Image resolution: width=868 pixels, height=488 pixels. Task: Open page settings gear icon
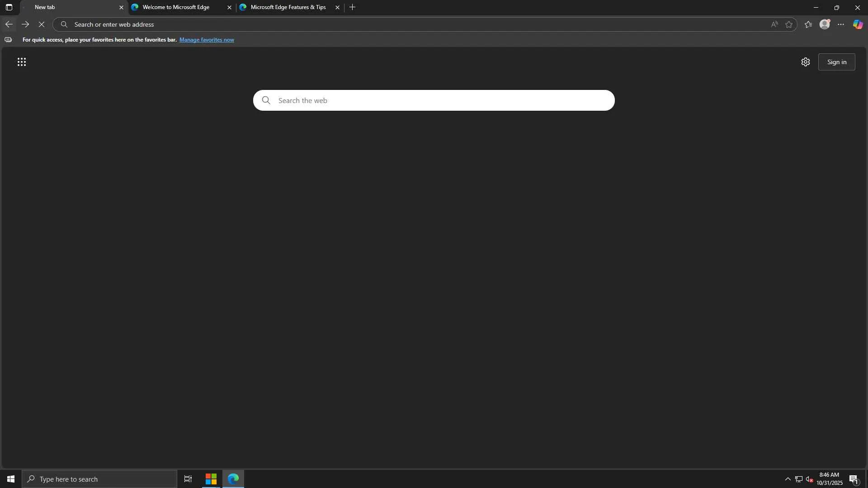tap(805, 62)
